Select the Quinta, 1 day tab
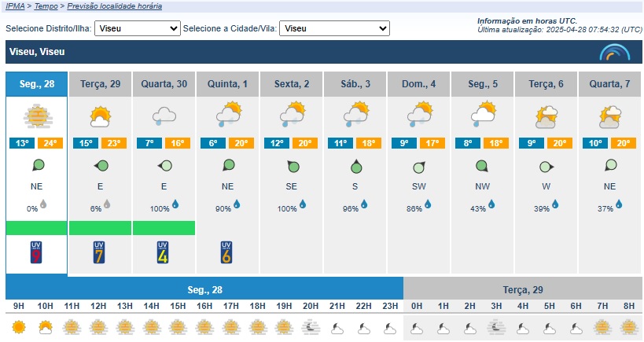 click(227, 84)
